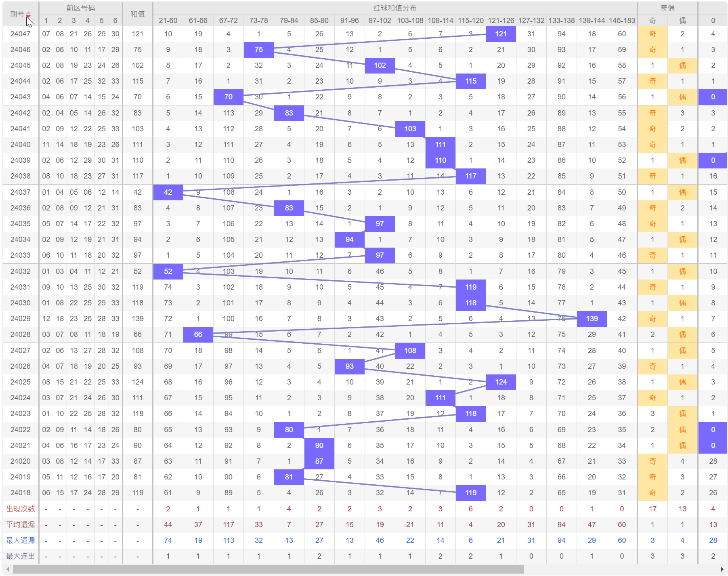728x576 pixels.
Task: Select the 21-60 range column header
Action: point(168,21)
